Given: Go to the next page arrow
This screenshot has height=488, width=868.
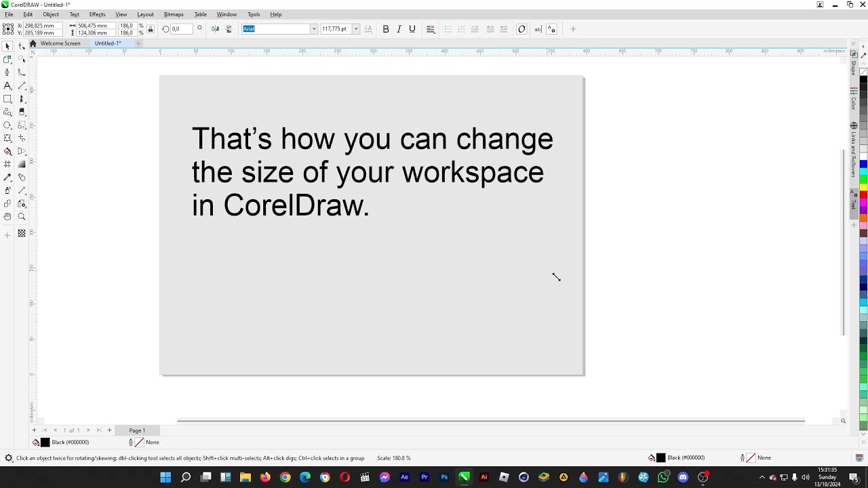Looking at the screenshot, I should [88, 430].
